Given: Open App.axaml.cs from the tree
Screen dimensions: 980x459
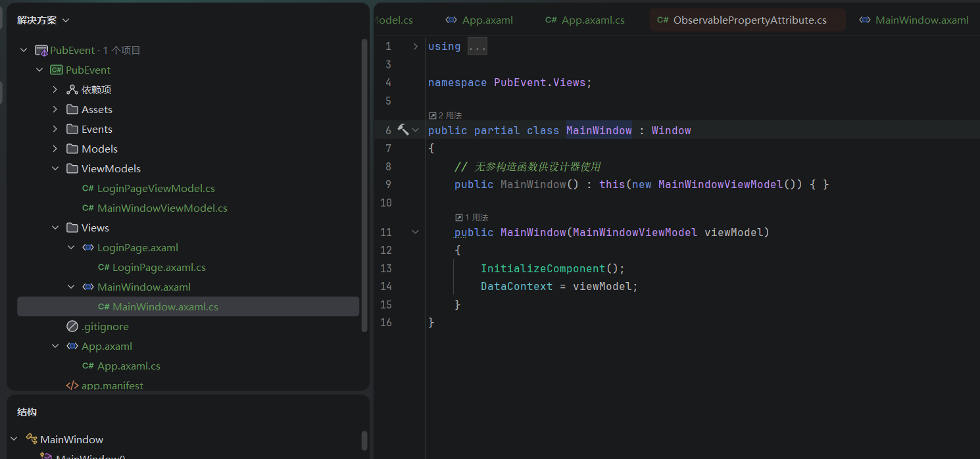Looking at the screenshot, I should tap(129, 366).
